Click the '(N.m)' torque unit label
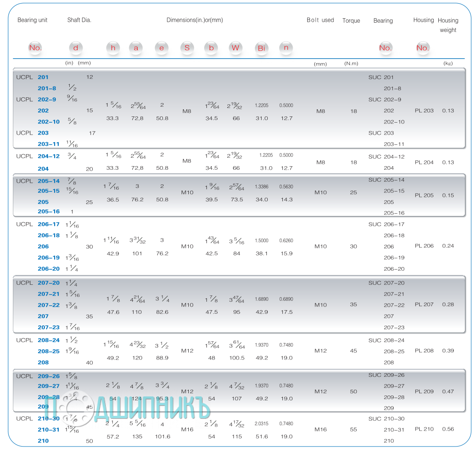476x451 pixels. [351, 64]
